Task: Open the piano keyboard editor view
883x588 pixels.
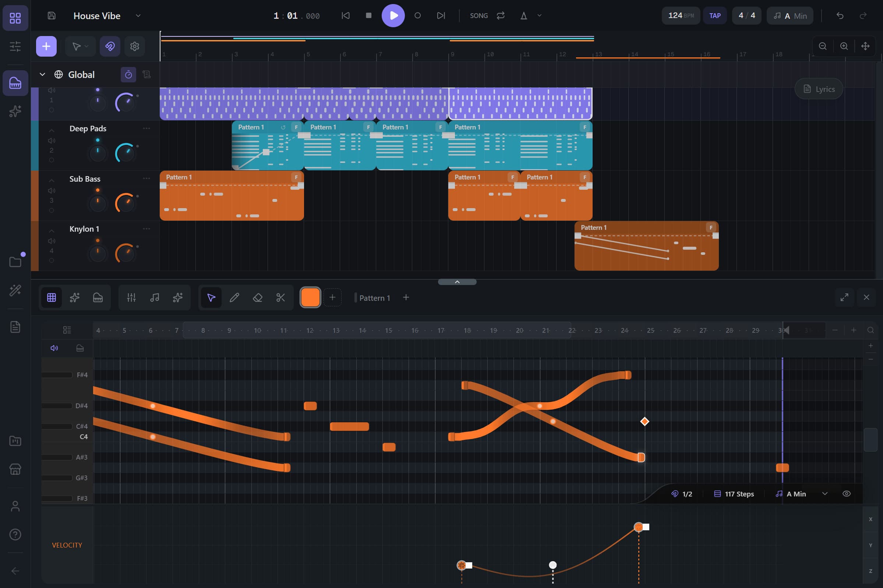Action: 98,297
